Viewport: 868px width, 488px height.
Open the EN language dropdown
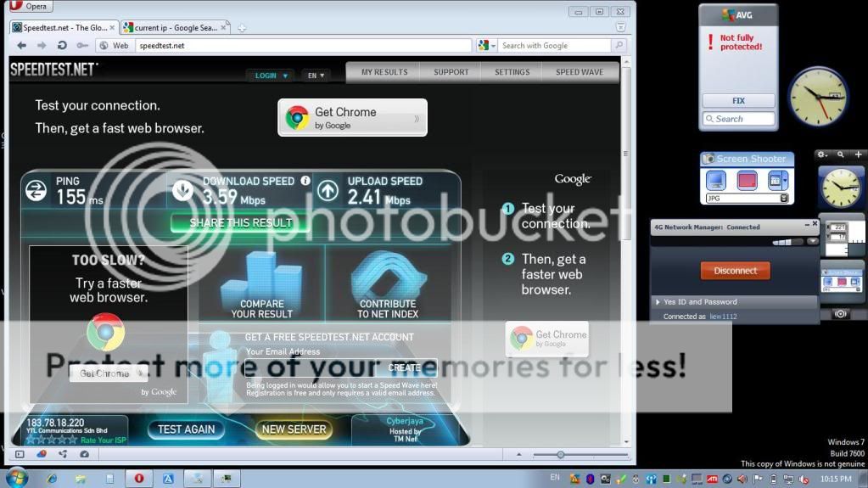pos(316,76)
